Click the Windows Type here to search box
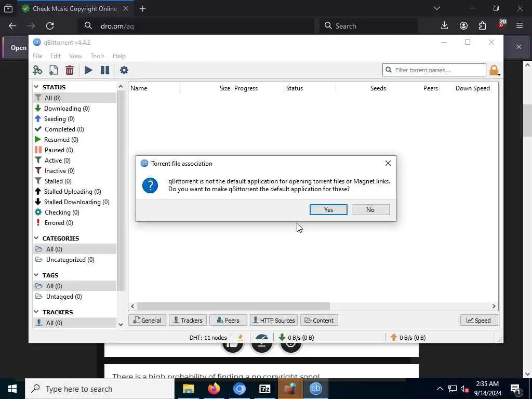 pyautogui.click(x=100, y=389)
